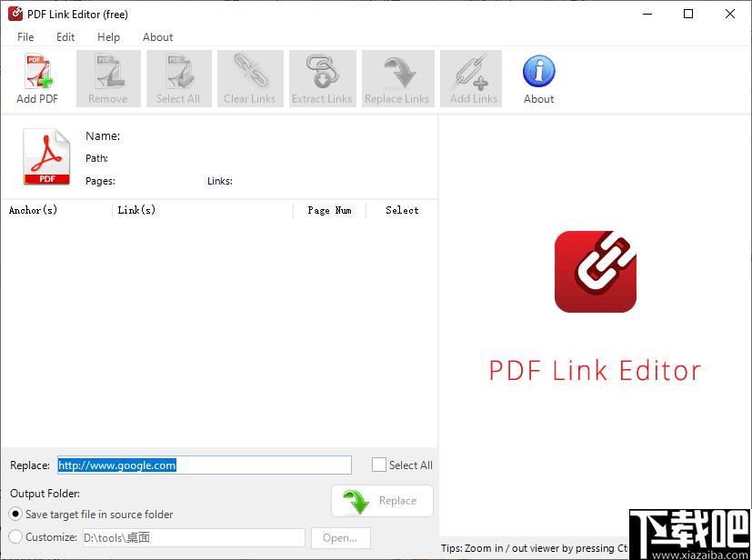Close the PDF Link Editor window
The width and height of the screenshot is (752, 560).
point(730,14)
